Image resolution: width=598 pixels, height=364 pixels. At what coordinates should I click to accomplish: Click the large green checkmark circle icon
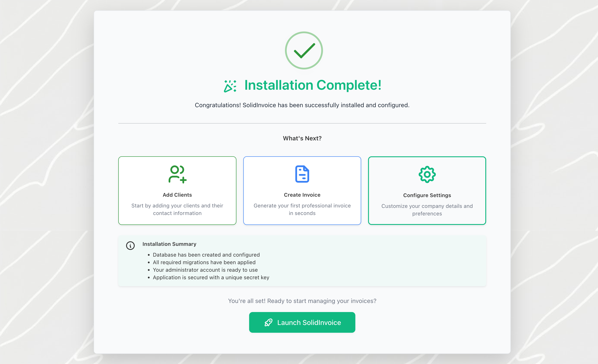(304, 50)
